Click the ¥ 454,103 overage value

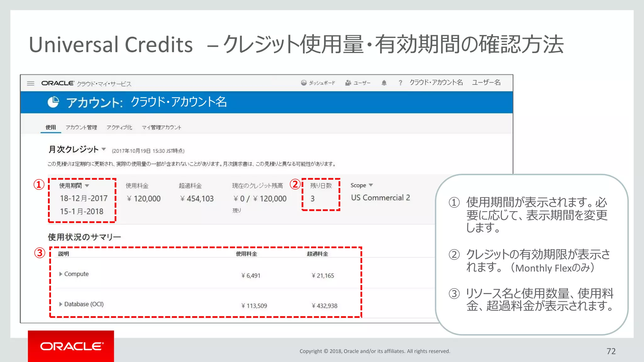197,199
